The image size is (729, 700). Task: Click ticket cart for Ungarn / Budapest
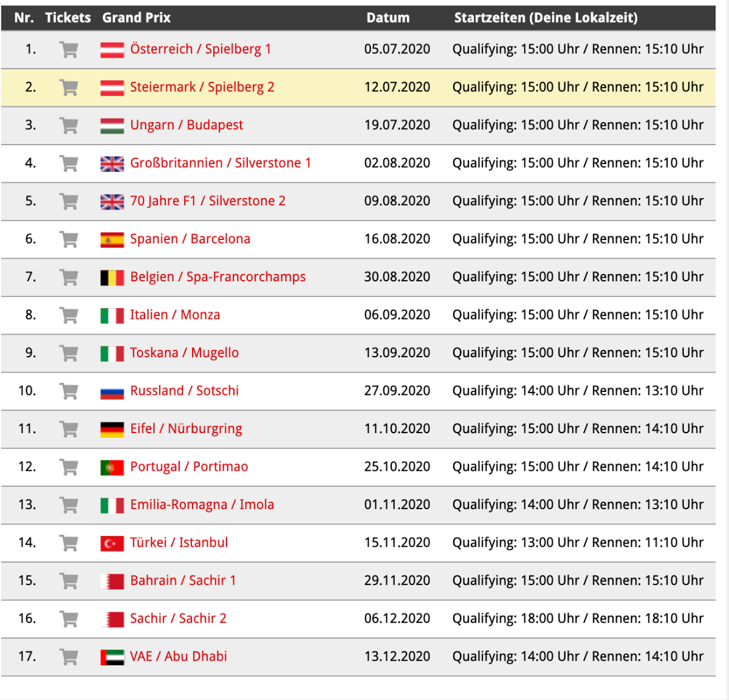(x=69, y=126)
